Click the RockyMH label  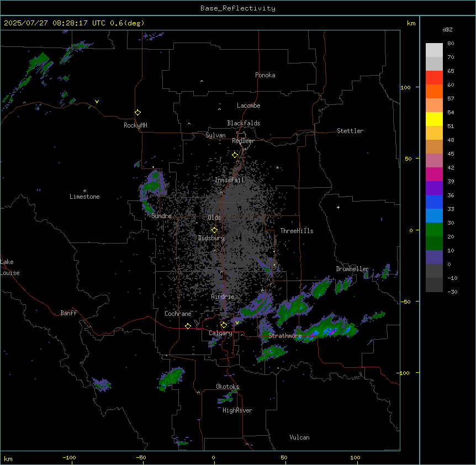point(135,125)
